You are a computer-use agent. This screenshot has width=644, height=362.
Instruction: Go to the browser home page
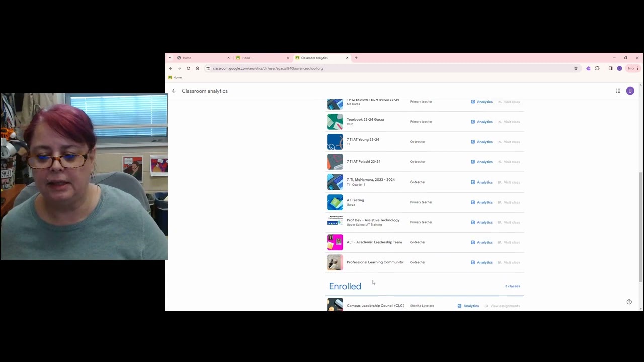pos(197,68)
